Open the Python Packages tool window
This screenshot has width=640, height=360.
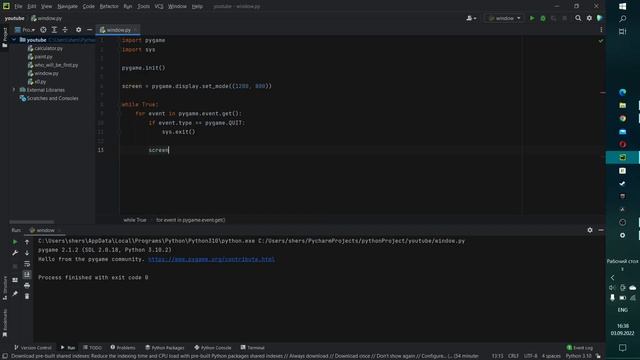[x=165, y=348]
